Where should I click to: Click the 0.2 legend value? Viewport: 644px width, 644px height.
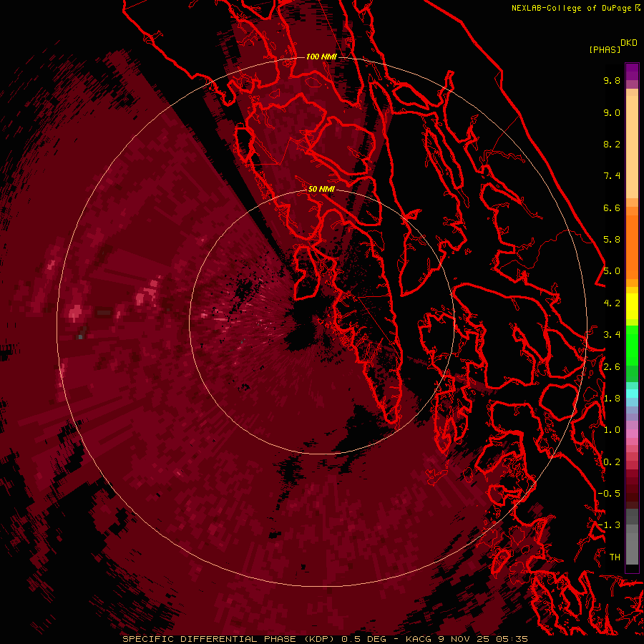(612, 462)
